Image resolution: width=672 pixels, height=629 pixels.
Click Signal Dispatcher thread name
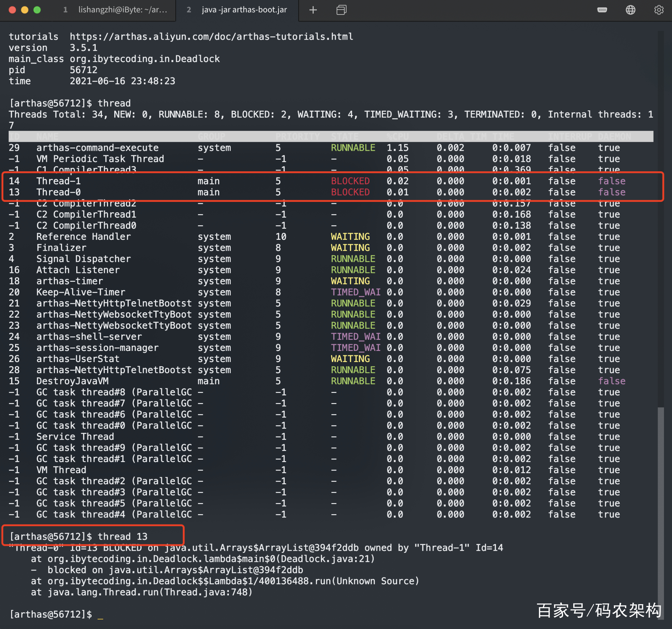point(83,259)
